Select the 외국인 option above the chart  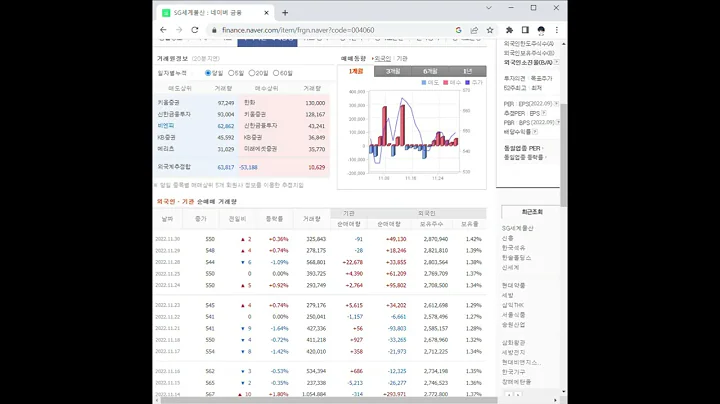click(382, 59)
